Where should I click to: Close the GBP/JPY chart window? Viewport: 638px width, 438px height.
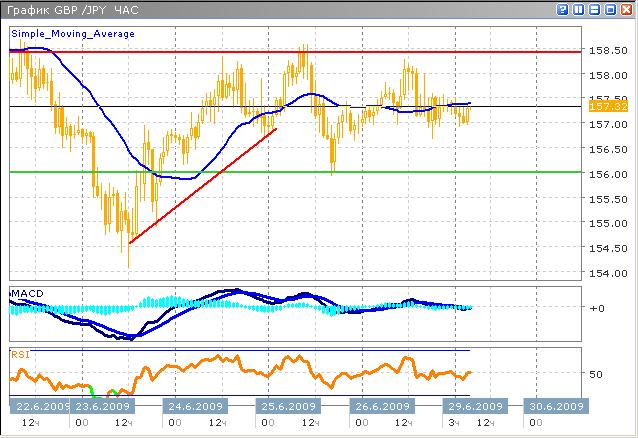point(626,9)
